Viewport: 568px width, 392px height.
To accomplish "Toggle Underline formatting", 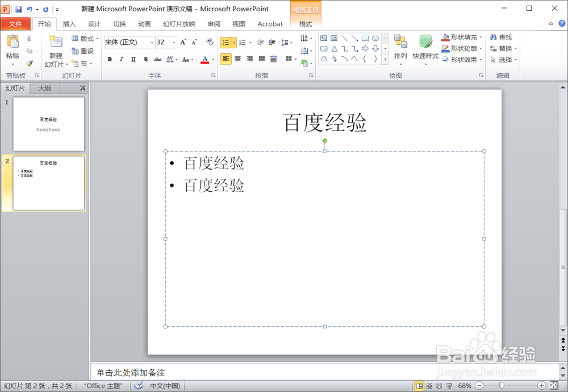I will [133, 60].
